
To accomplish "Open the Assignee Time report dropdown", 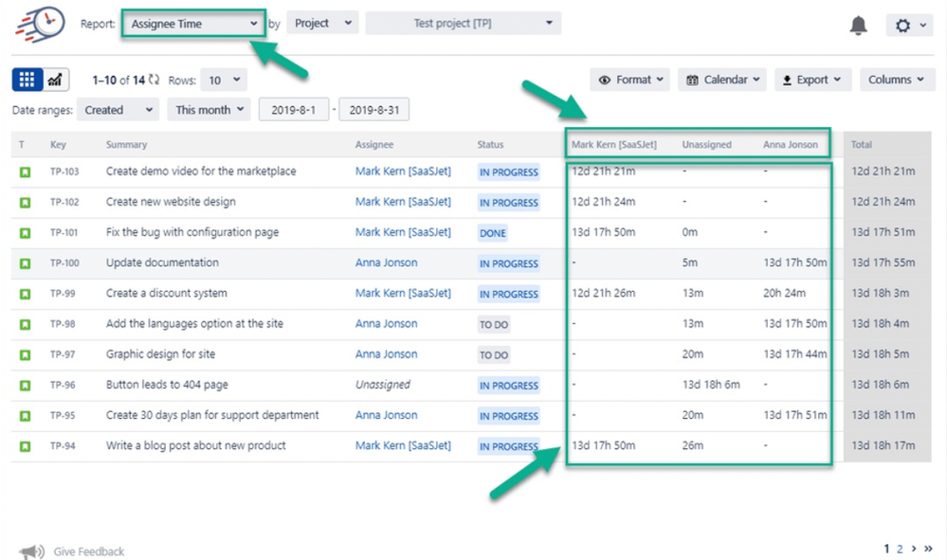I will coord(194,24).
